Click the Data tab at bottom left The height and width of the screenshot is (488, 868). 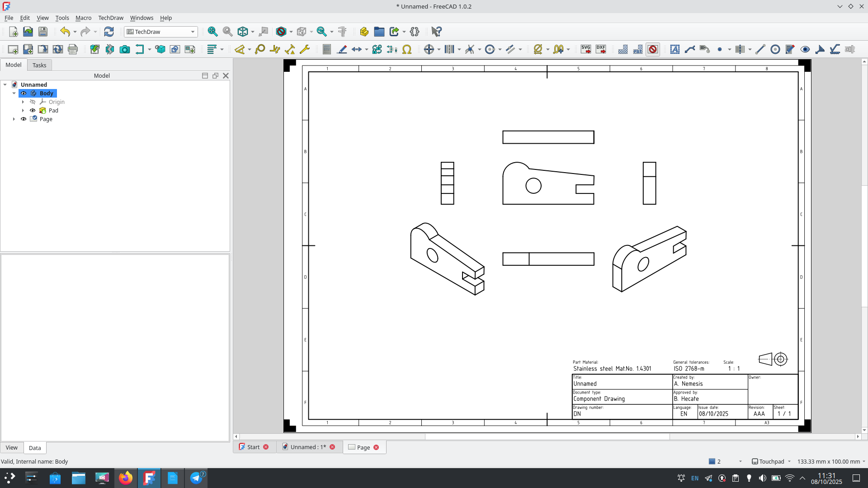click(35, 448)
